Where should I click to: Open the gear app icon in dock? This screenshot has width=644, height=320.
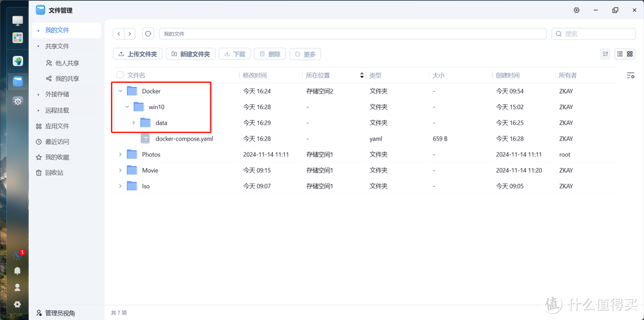tap(18, 101)
